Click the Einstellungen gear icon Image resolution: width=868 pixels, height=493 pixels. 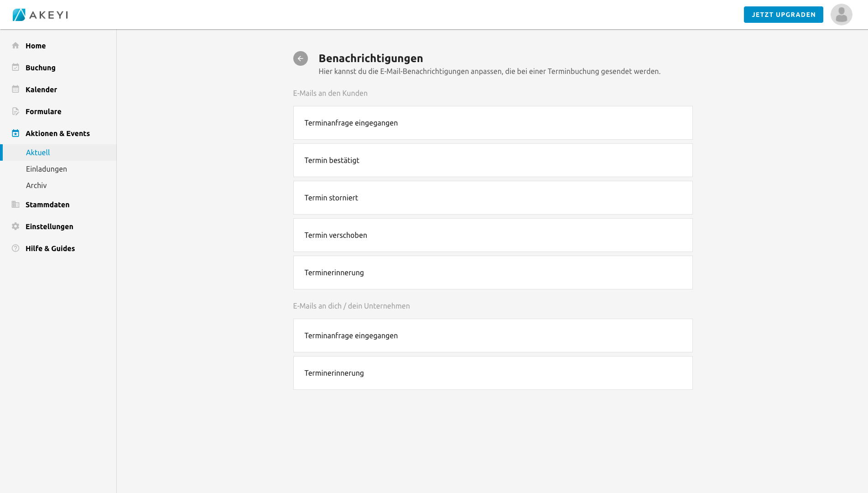16,226
